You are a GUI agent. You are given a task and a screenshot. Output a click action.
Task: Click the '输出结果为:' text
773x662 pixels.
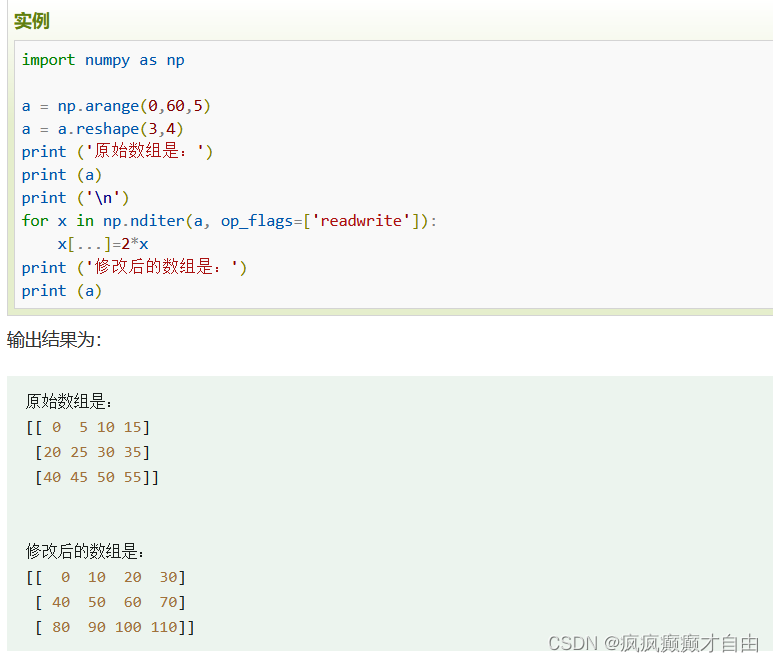coord(54,340)
